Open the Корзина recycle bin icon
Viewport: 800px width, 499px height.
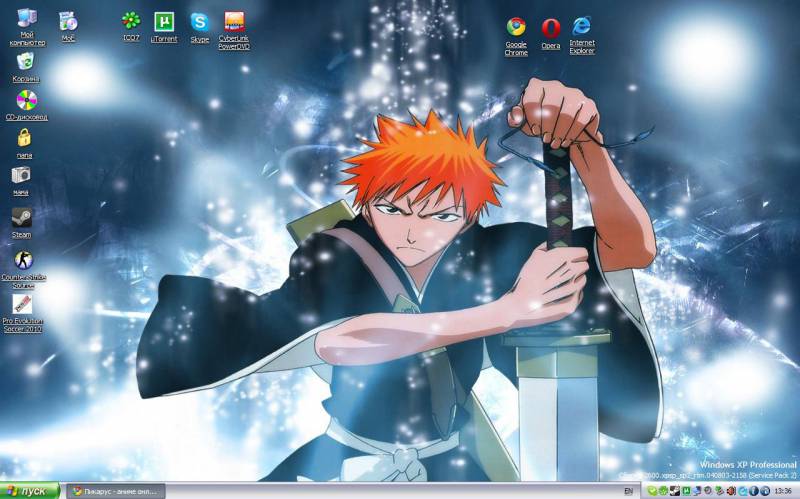(x=26, y=67)
